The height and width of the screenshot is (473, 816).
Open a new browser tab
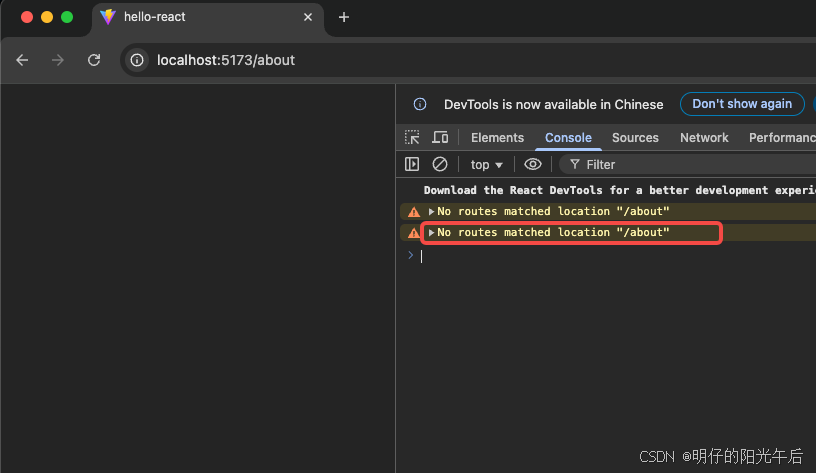[x=343, y=17]
